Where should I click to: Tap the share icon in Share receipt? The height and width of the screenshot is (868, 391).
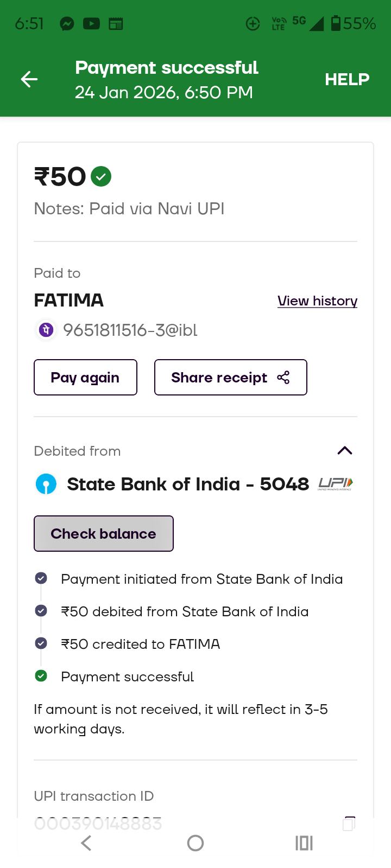[x=283, y=378]
